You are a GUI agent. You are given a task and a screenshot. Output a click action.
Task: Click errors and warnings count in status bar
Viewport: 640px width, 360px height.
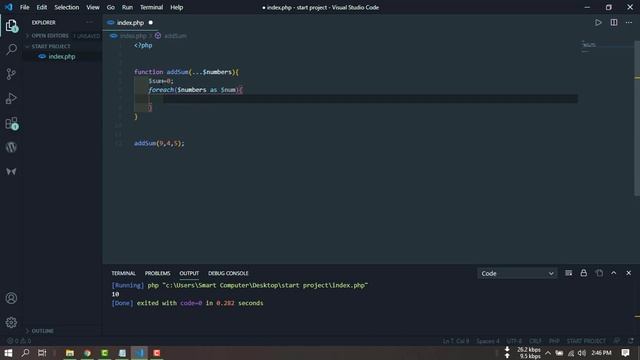[x=20, y=341]
